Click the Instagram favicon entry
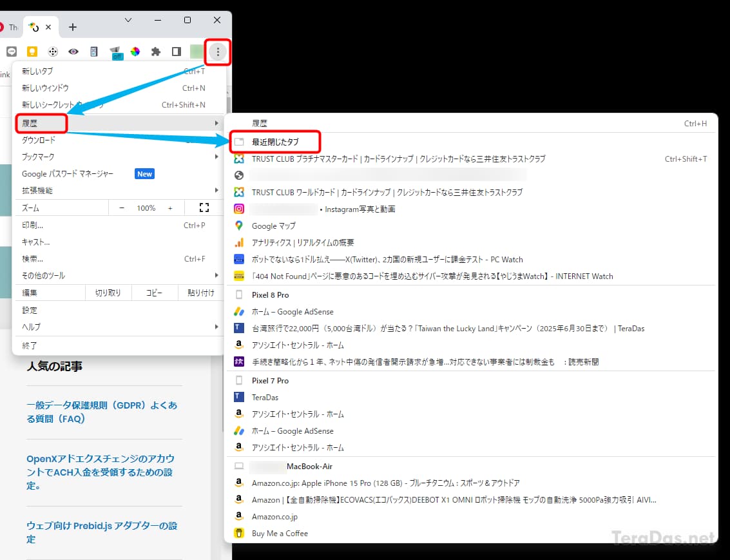 point(239,209)
